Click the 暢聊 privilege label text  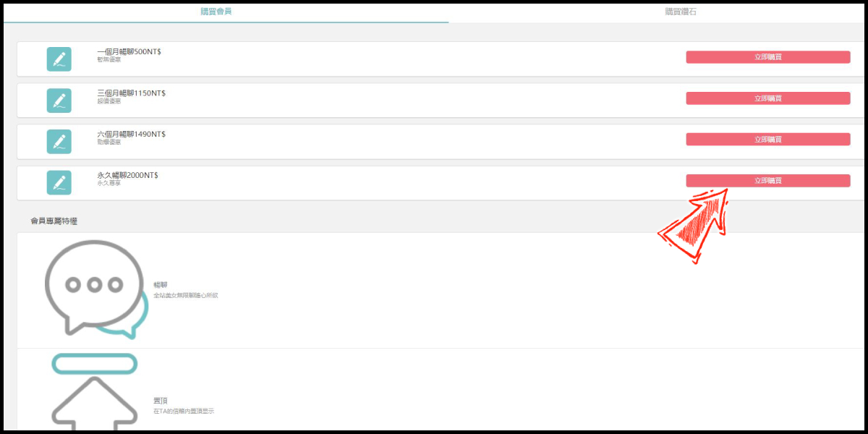[160, 285]
